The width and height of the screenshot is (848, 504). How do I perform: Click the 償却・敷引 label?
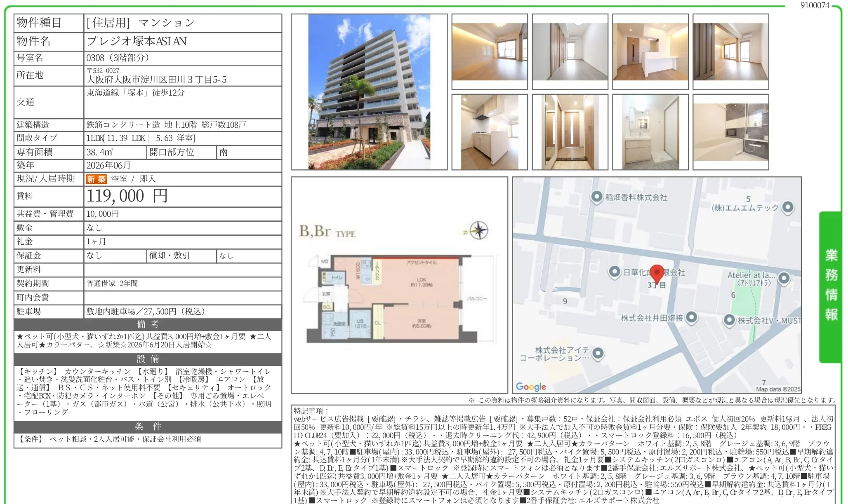pyautogui.click(x=170, y=256)
